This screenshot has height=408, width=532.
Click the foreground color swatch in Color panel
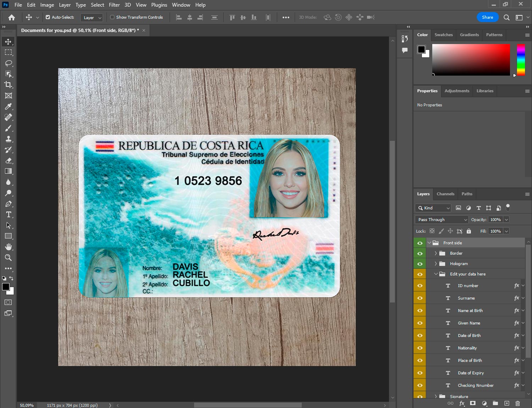coord(421,49)
